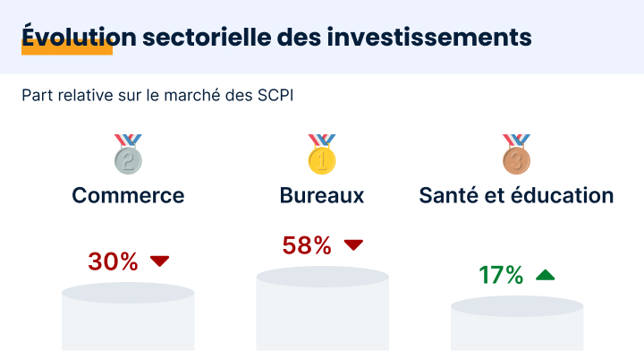
Task: Click the Santé et éducation podium cylinder
Action: pos(517,323)
